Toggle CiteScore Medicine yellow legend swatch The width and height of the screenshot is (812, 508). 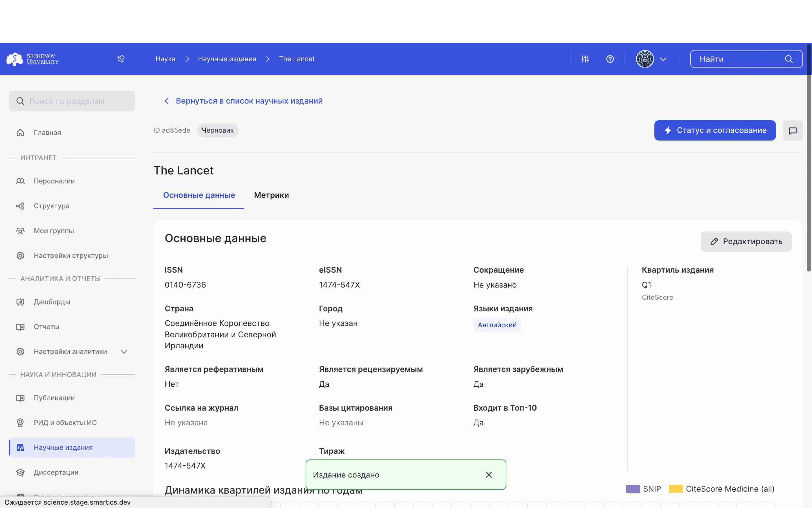pyautogui.click(x=676, y=489)
